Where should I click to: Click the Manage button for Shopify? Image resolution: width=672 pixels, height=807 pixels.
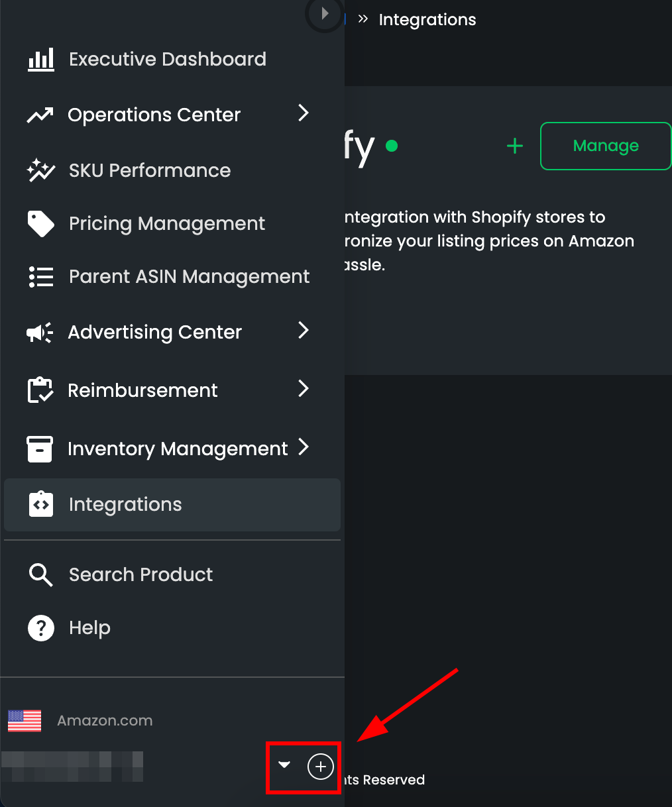605,146
